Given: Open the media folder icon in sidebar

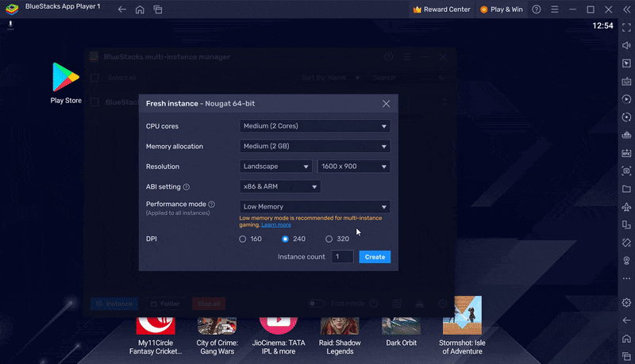Looking at the screenshot, I should [626, 189].
